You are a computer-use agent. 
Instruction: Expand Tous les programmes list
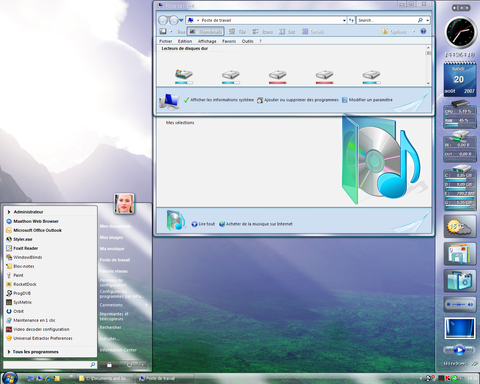point(33,352)
